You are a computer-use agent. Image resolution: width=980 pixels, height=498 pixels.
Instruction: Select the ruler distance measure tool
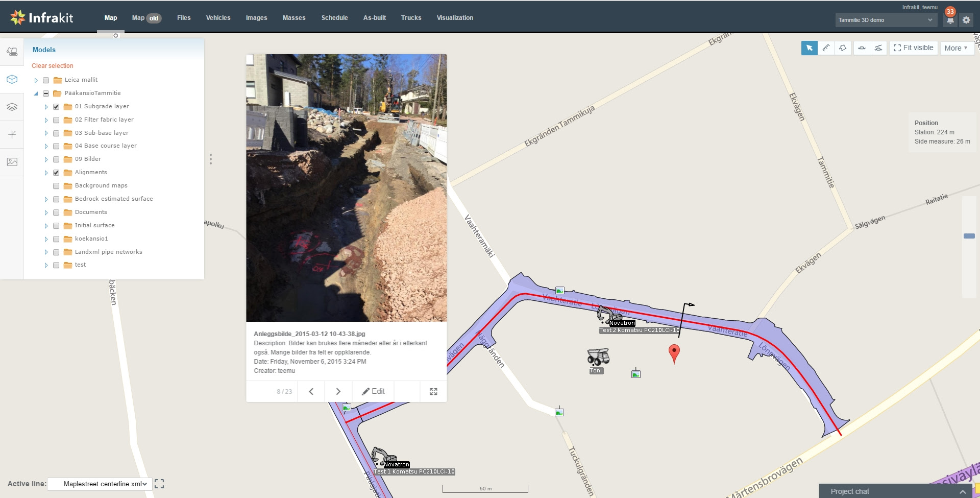[x=826, y=48]
